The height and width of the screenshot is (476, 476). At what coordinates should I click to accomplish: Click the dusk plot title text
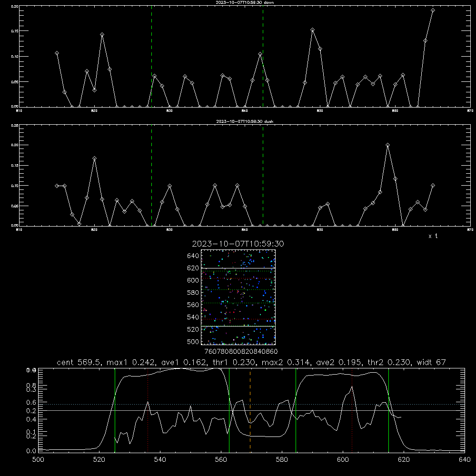[x=245, y=121]
